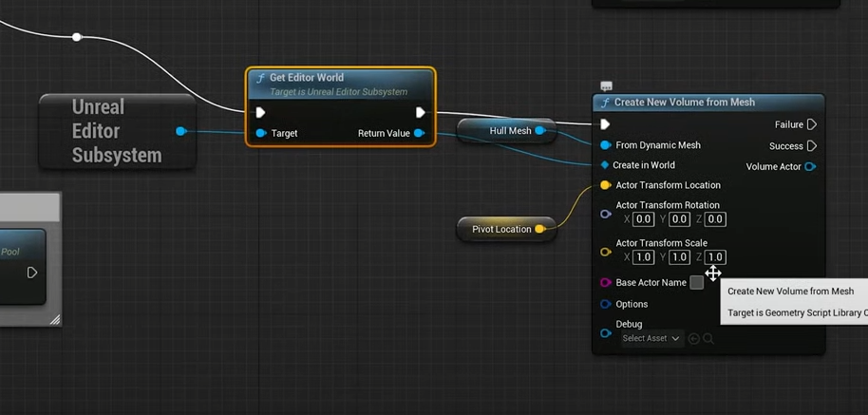Click the Pivot Location variable output pin
This screenshot has height=415, width=868.
(x=539, y=229)
